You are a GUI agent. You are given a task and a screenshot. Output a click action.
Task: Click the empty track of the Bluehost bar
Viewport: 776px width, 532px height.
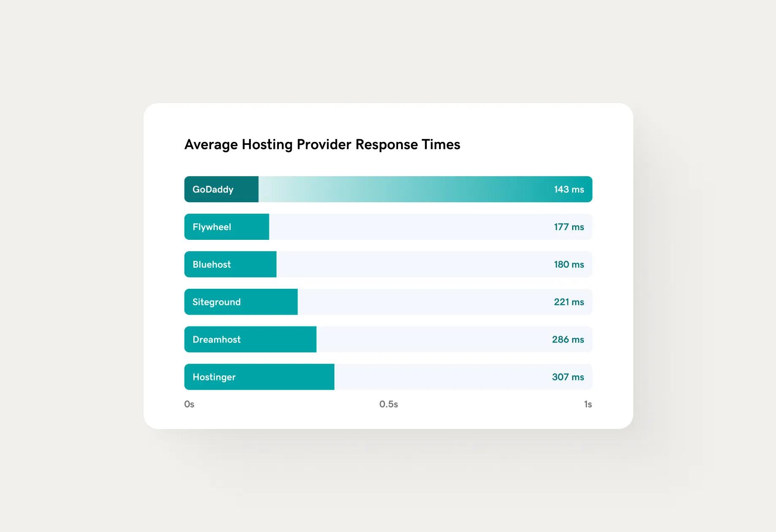(410, 265)
